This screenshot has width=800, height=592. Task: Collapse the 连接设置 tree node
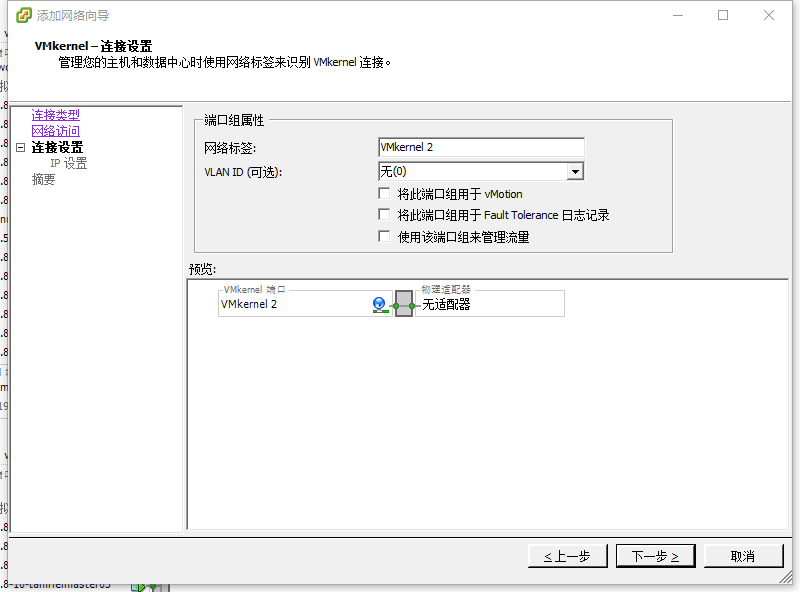(20, 147)
